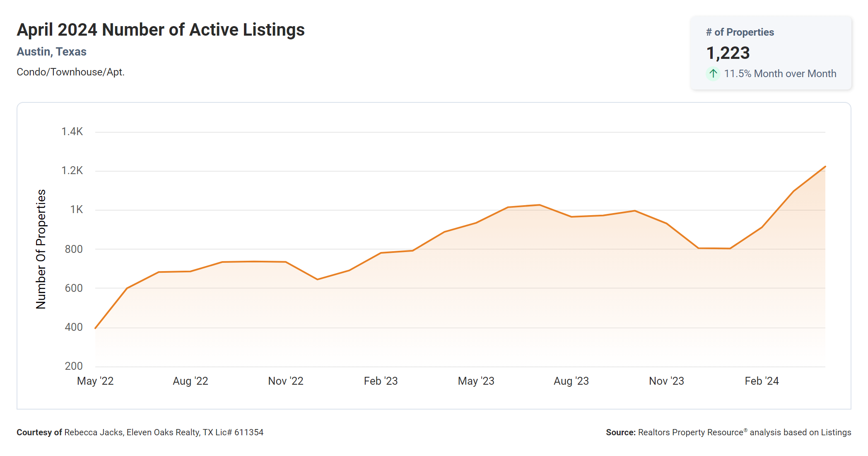This screenshot has height=456, width=868.
Task: Click the Condo/Townhouse/Apt. label
Action: pyautogui.click(x=70, y=72)
